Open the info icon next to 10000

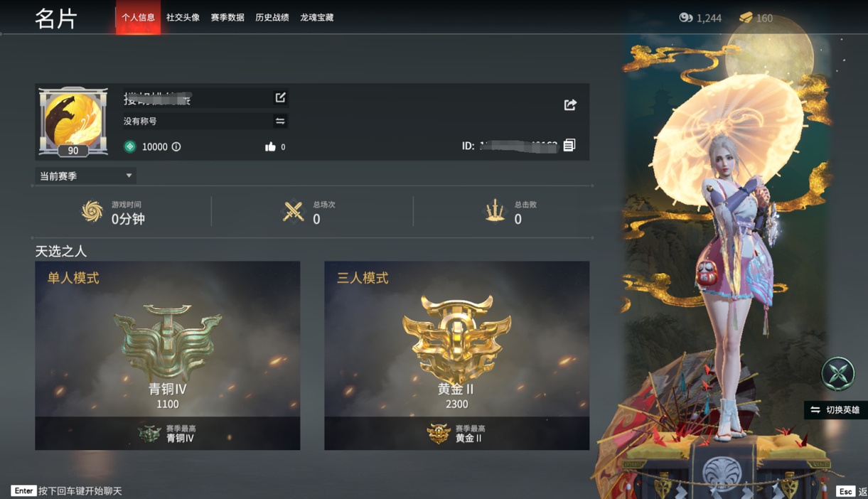click(176, 146)
